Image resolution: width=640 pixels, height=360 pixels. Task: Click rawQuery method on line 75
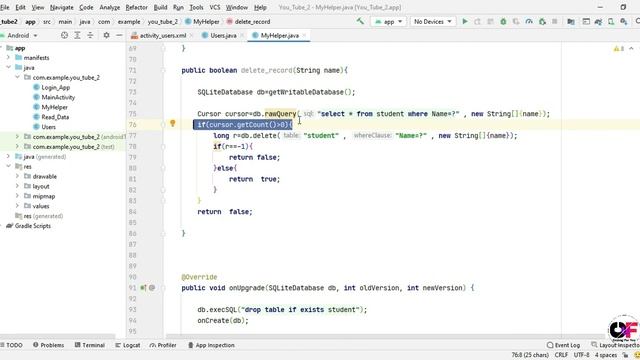point(280,114)
